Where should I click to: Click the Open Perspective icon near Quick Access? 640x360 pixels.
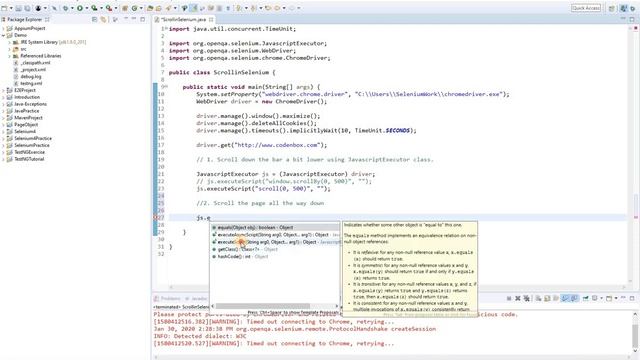tap(611, 8)
